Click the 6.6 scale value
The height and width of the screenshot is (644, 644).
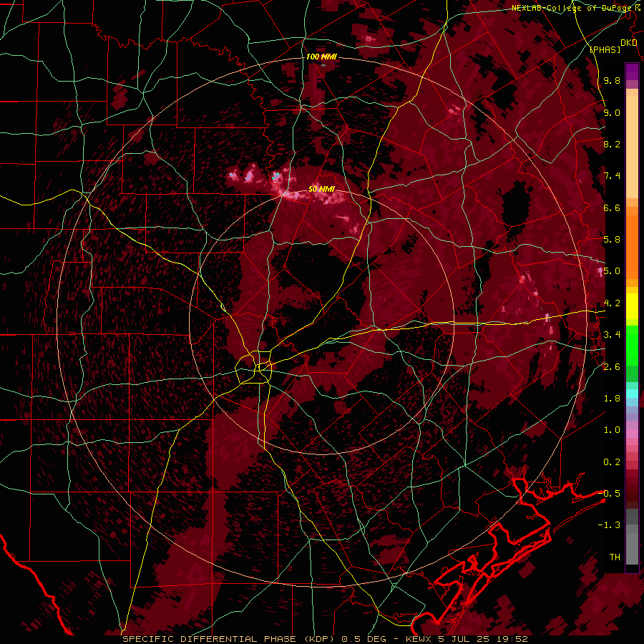coord(612,208)
